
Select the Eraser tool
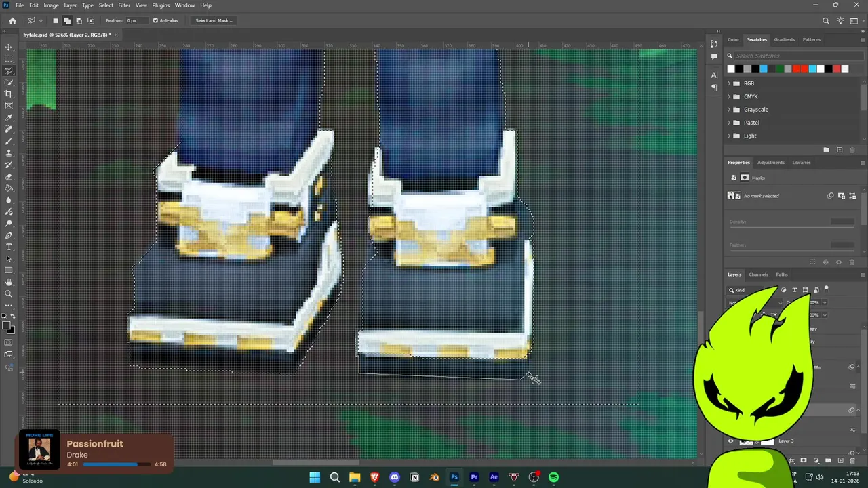9,176
